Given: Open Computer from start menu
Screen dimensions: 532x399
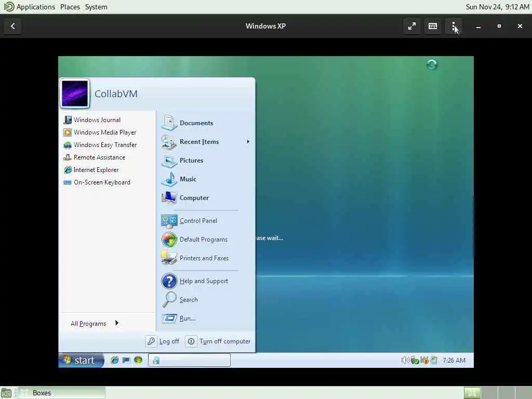Looking at the screenshot, I should 185,198.
